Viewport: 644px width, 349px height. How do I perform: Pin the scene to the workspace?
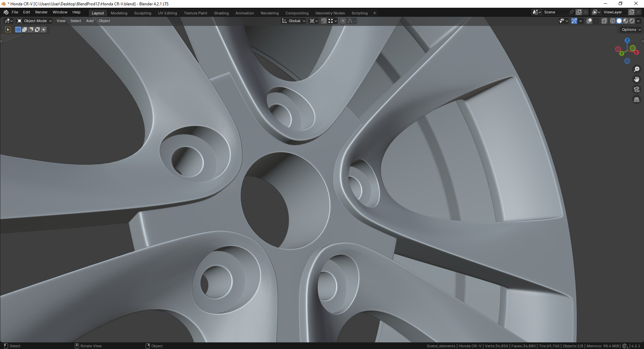(x=571, y=12)
